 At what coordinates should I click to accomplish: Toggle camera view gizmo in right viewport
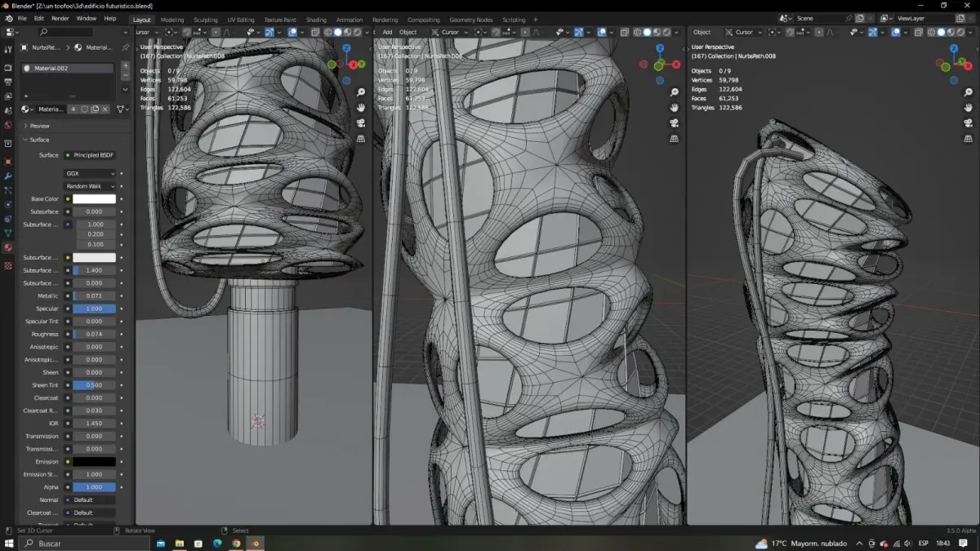[969, 122]
